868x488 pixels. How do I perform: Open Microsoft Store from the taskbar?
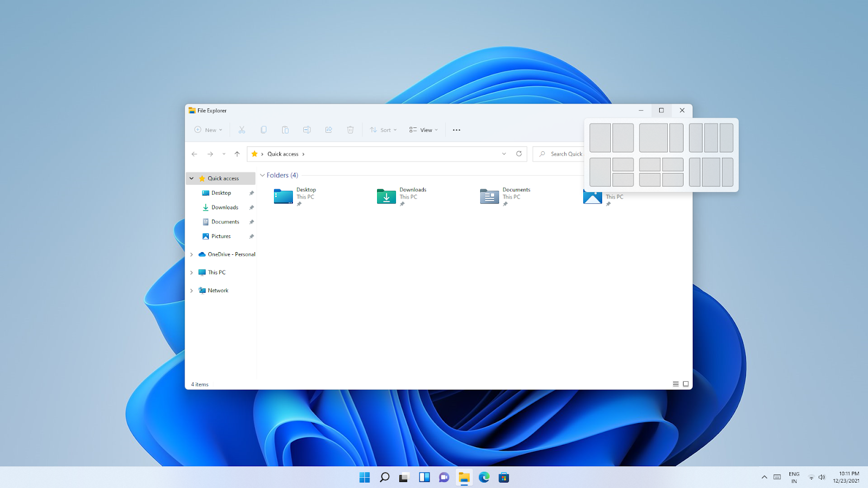504,477
